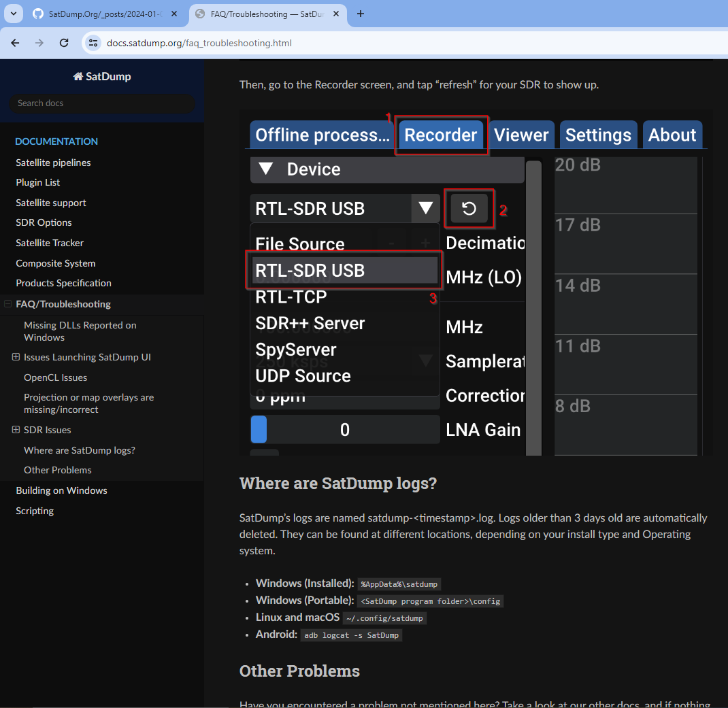Click the adb logcat -s SatDump snippet
Viewport: 728px width, 708px height.
coord(352,635)
